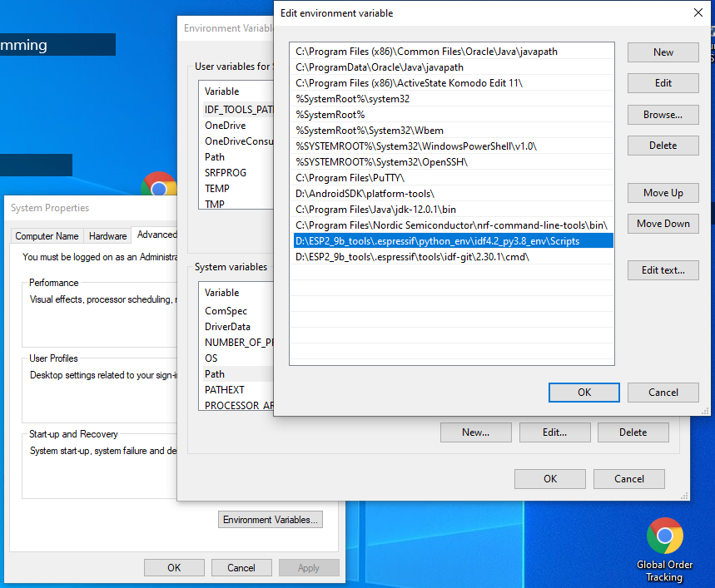Select Path in user variables list
Viewport: 715px width, 588px height.
(x=237, y=157)
